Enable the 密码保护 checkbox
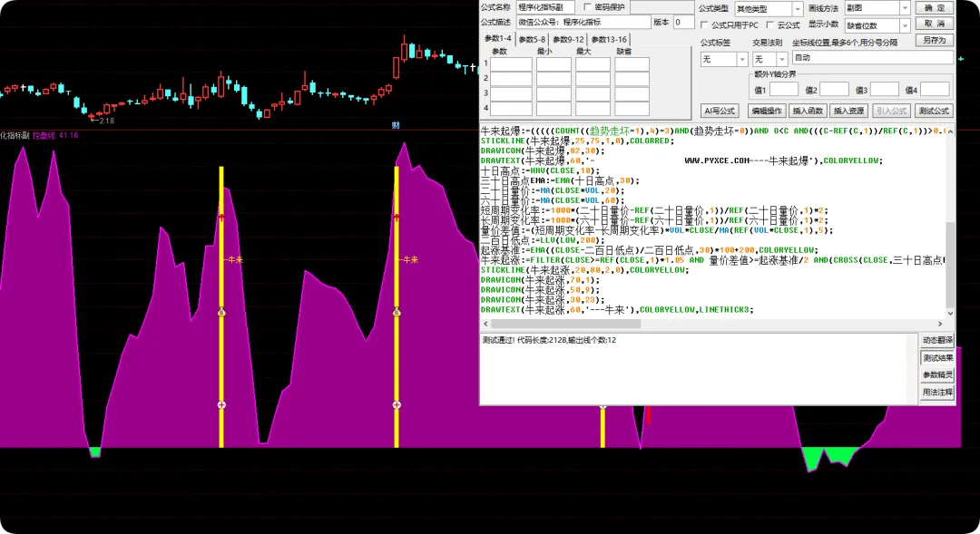Viewport: 980px width, 534px height. 587,7
